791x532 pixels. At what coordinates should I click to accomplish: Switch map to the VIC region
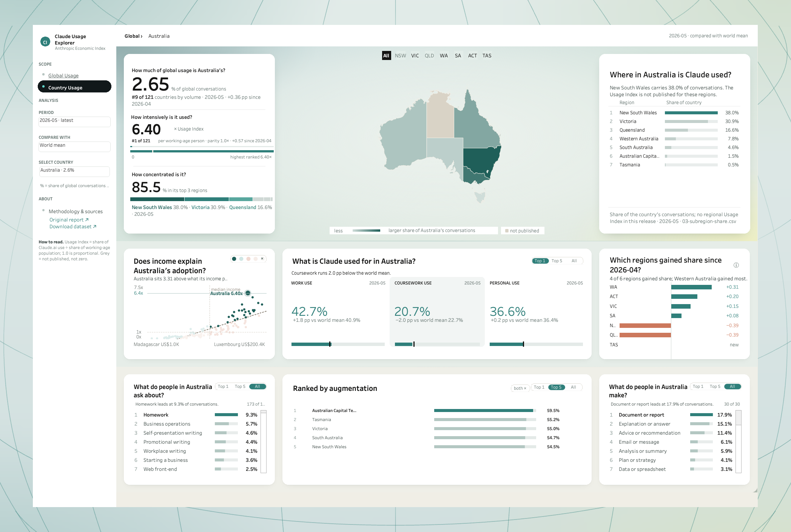coord(415,55)
